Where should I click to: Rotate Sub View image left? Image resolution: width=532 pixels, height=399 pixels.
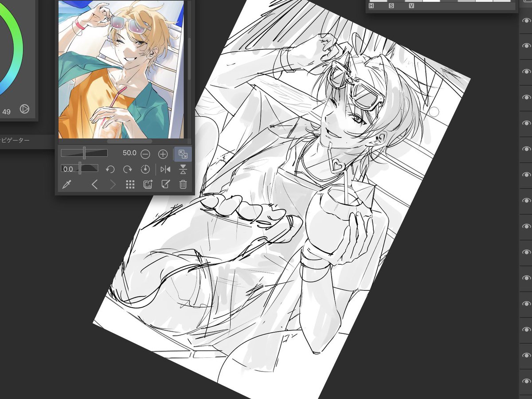110,169
